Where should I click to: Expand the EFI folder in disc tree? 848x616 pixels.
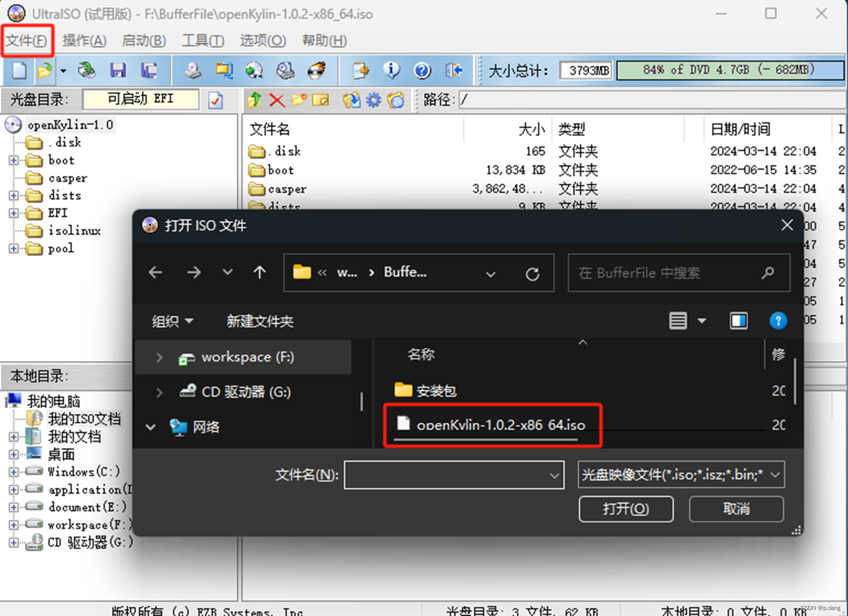[x=14, y=213]
